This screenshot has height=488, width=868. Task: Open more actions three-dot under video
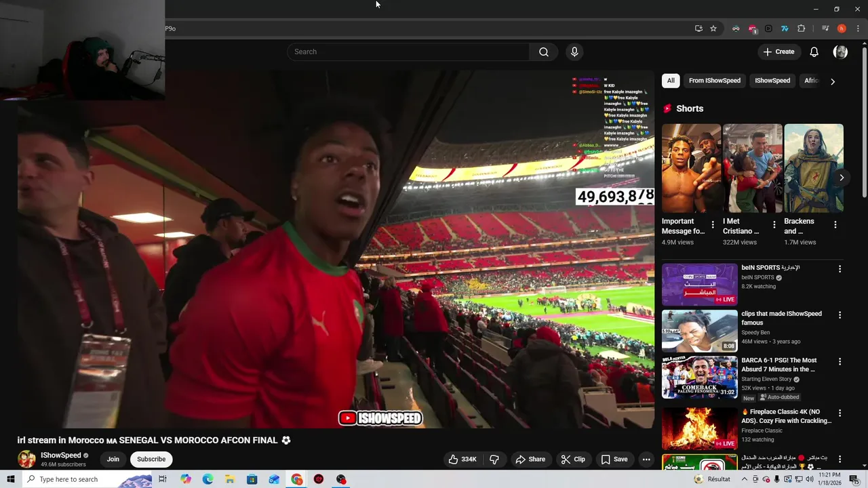pyautogui.click(x=646, y=459)
